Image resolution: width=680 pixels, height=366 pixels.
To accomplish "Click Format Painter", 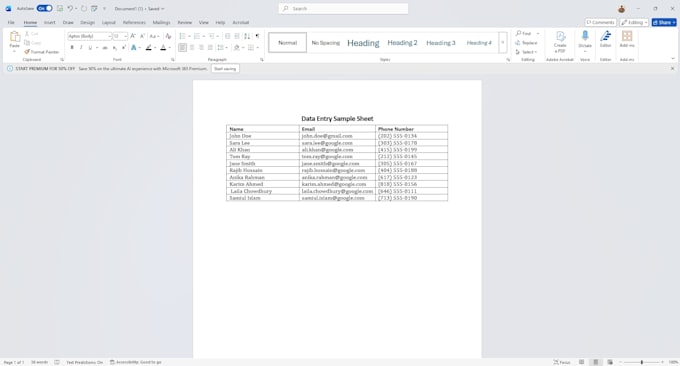I will 42,52.
